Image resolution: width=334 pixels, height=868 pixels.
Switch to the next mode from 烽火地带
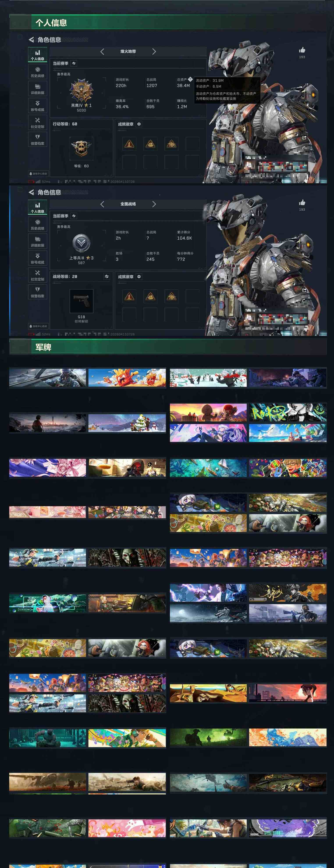coord(154,51)
